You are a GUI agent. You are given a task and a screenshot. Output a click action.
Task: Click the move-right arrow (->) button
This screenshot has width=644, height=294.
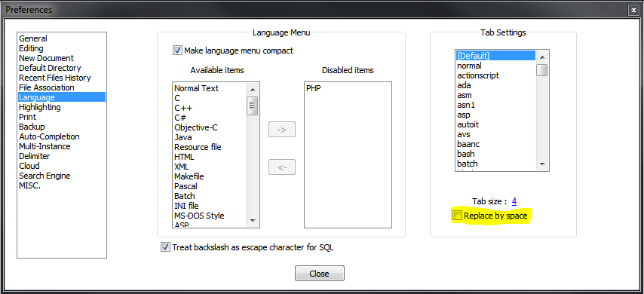pos(282,130)
